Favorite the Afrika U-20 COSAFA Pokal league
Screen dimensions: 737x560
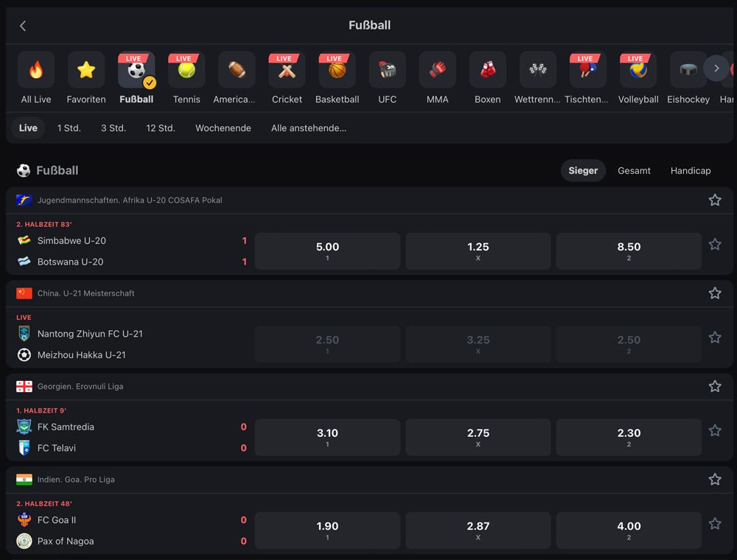click(x=714, y=200)
